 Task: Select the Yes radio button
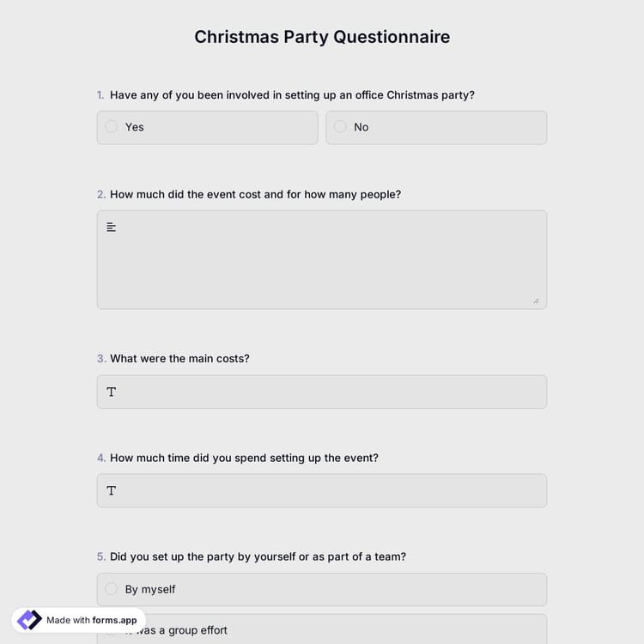point(112,127)
